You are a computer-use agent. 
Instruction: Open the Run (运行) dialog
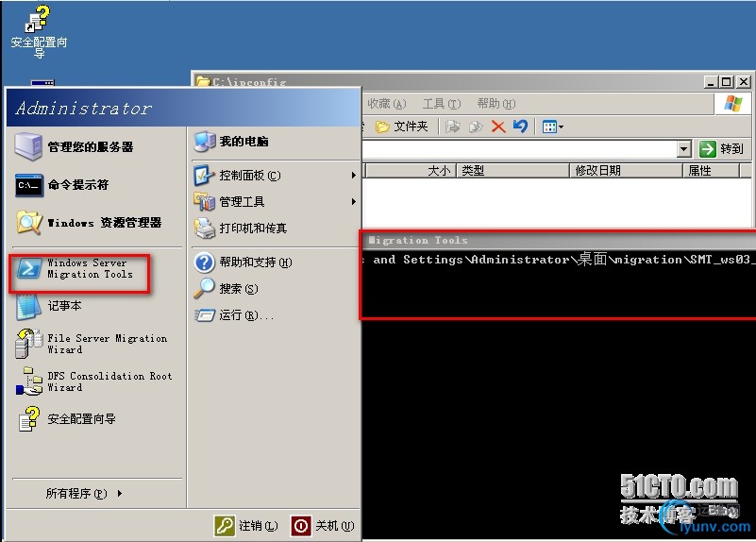coord(234,315)
